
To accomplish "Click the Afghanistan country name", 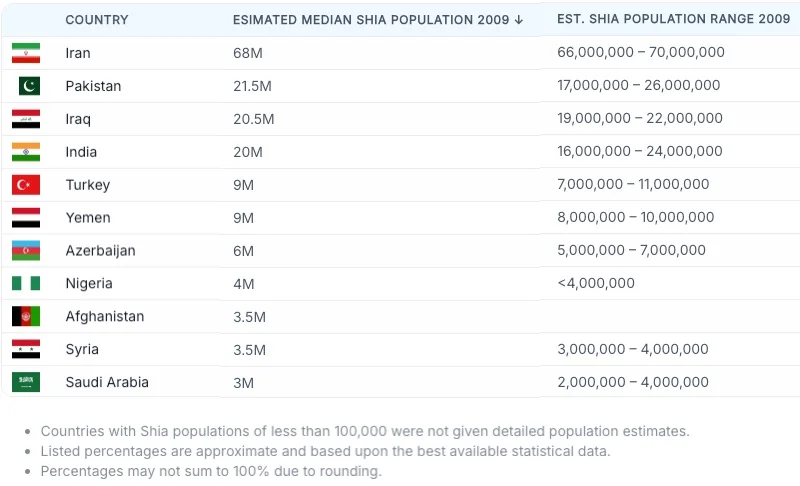I will tap(105, 317).
